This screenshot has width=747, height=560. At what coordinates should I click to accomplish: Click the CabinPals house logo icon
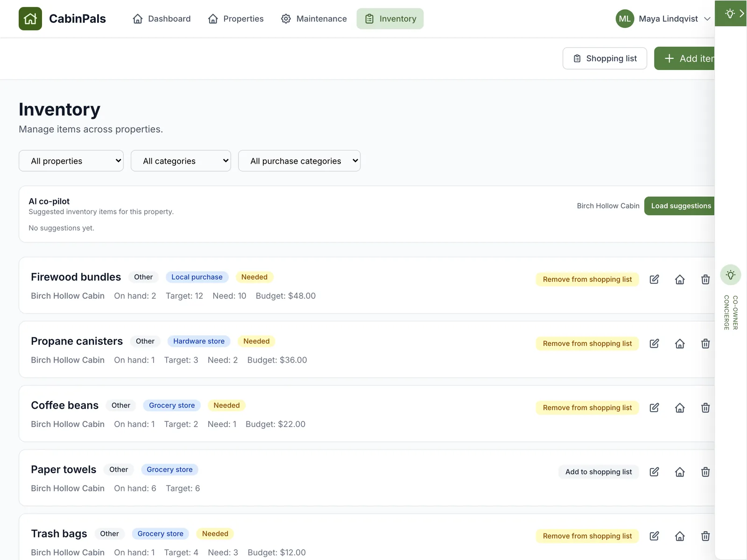click(x=30, y=19)
